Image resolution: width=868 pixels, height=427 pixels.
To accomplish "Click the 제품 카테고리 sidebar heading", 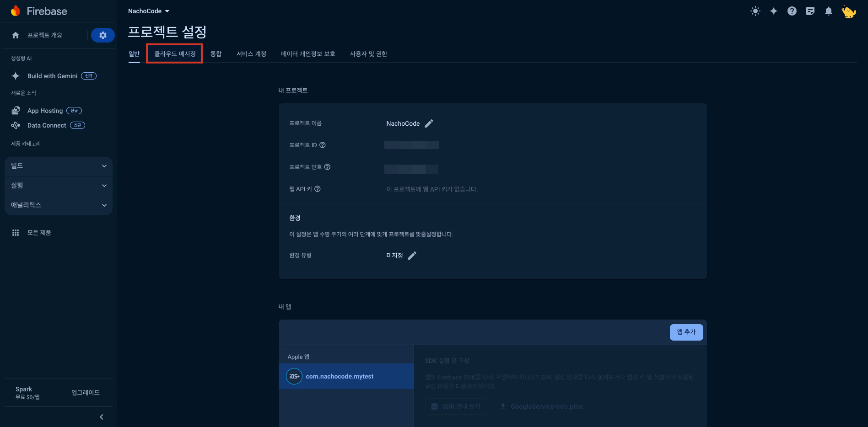I will click(x=26, y=144).
